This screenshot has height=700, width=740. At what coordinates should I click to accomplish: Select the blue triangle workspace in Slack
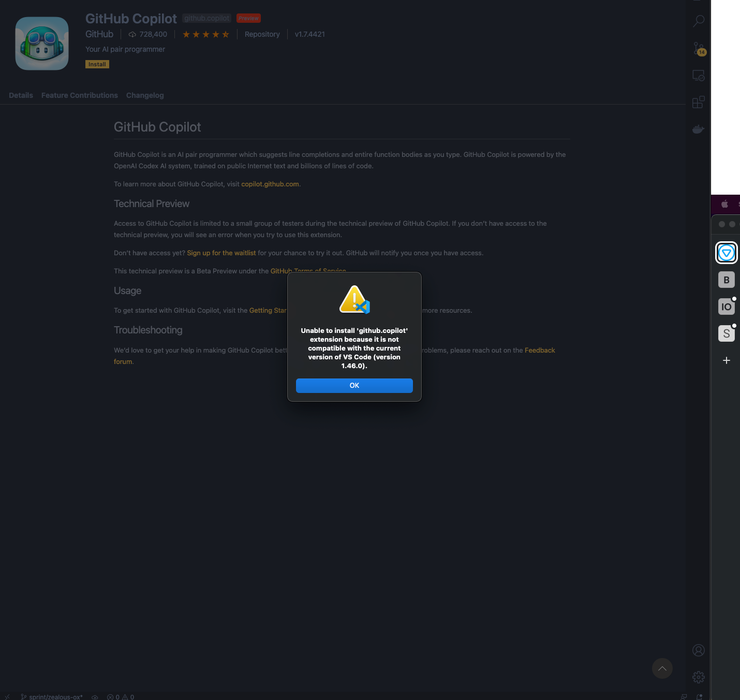click(x=727, y=253)
